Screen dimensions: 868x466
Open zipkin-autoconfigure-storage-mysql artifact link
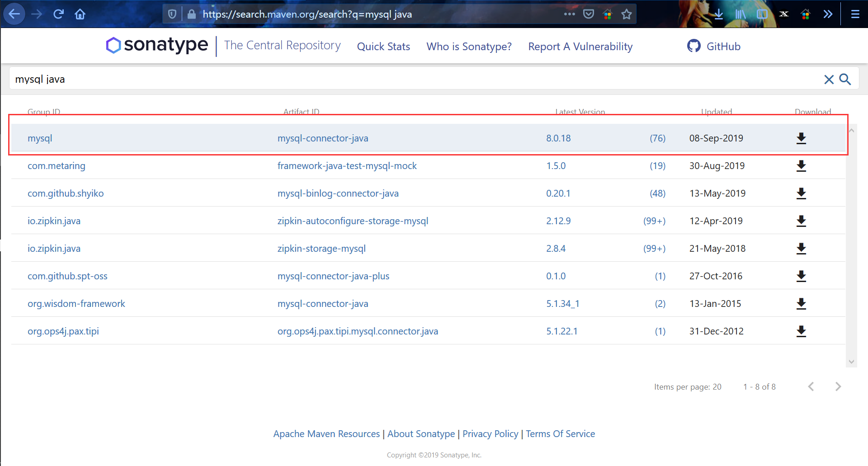[353, 221]
